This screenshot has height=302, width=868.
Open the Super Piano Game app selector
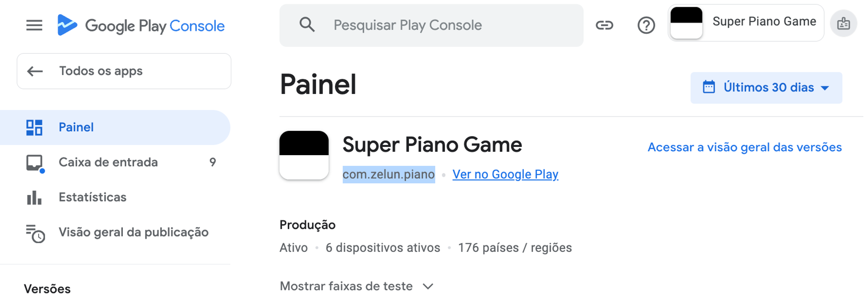tap(746, 23)
